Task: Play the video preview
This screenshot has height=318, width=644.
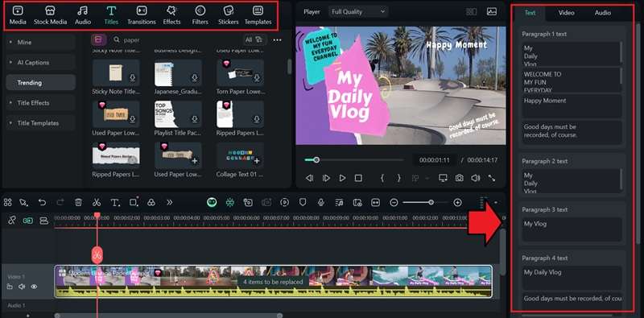Action: [x=342, y=178]
